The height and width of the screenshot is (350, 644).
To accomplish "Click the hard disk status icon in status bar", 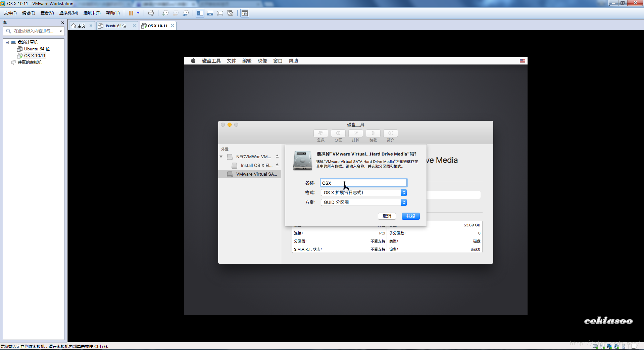I will pyautogui.click(x=595, y=346).
